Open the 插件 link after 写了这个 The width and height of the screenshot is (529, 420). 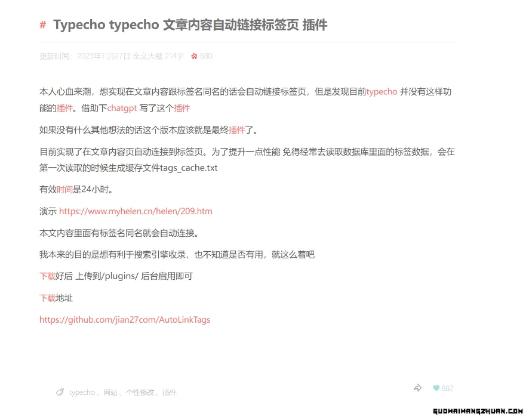point(182,108)
